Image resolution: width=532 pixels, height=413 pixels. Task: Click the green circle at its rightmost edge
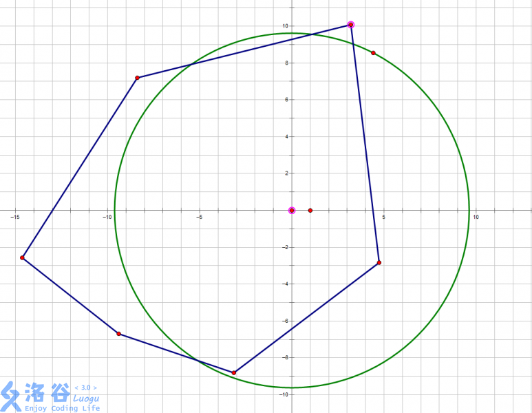pyautogui.click(x=469, y=210)
